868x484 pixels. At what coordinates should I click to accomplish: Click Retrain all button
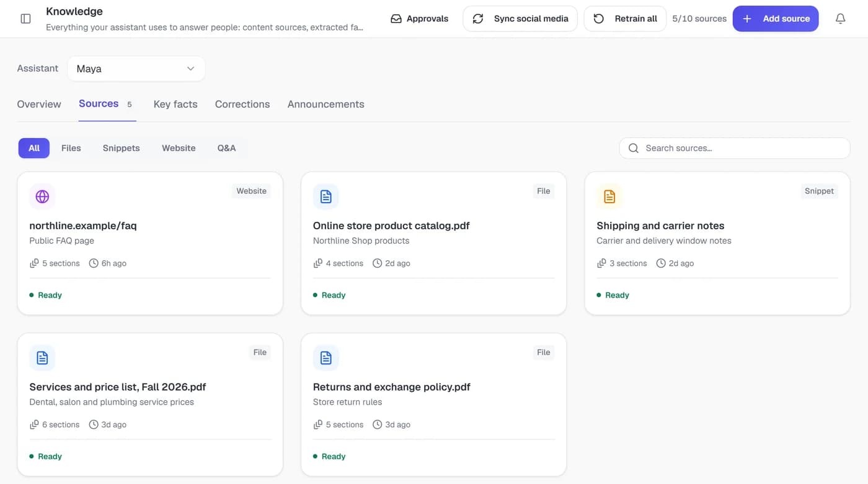[x=625, y=19]
